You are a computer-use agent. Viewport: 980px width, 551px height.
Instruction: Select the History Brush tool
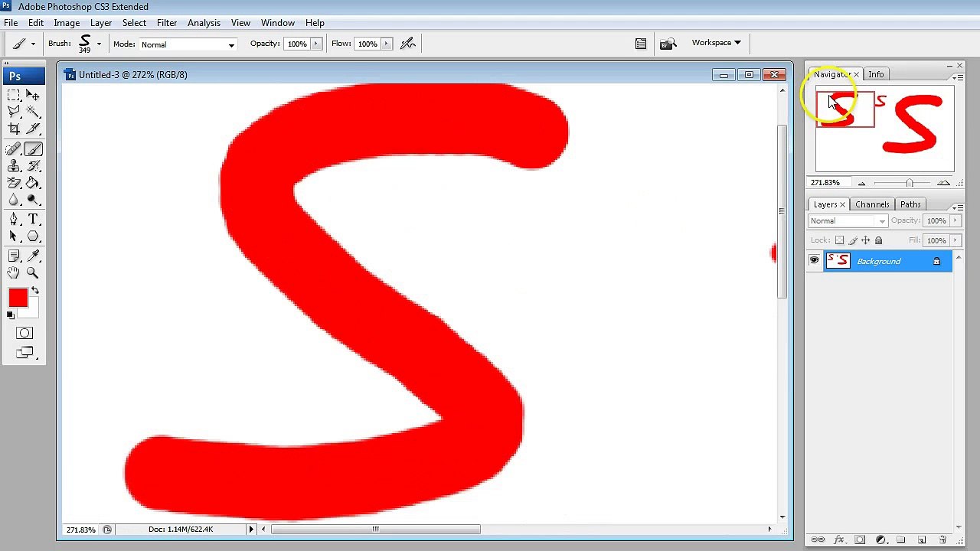pyautogui.click(x=33, y=166)
